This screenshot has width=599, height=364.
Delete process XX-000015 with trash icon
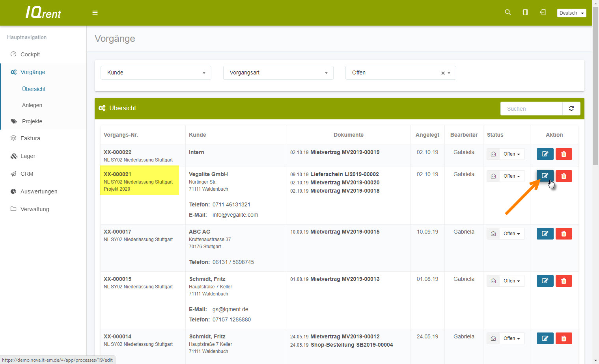564,281
